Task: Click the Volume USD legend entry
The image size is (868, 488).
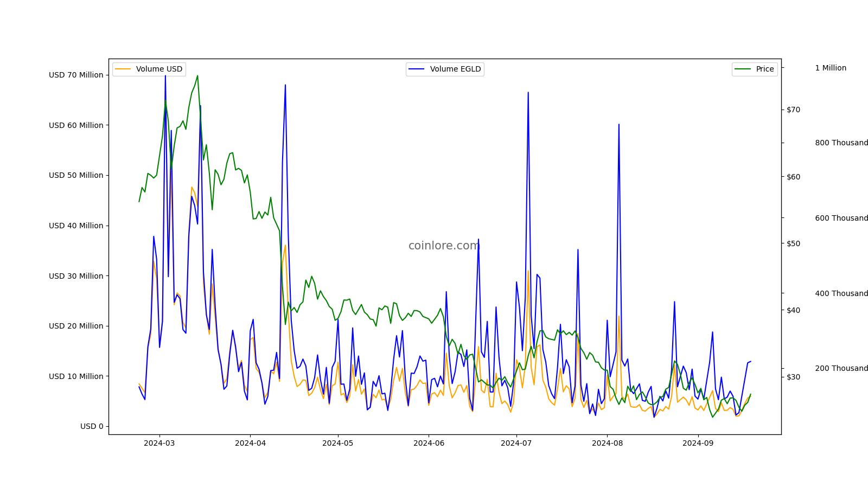Action: [149, 69]
